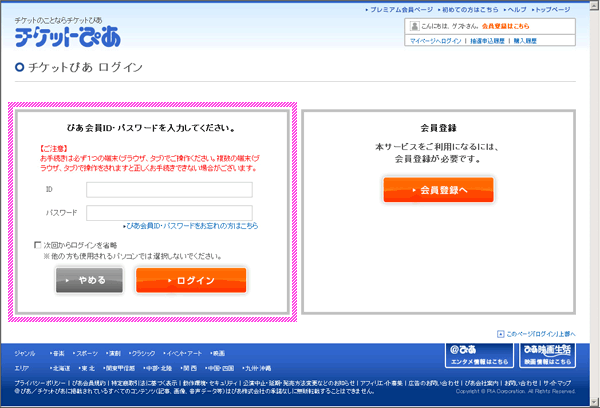600x408 pixels.
Task: Click the チケットぴあ logo
Action: [68, 36]
